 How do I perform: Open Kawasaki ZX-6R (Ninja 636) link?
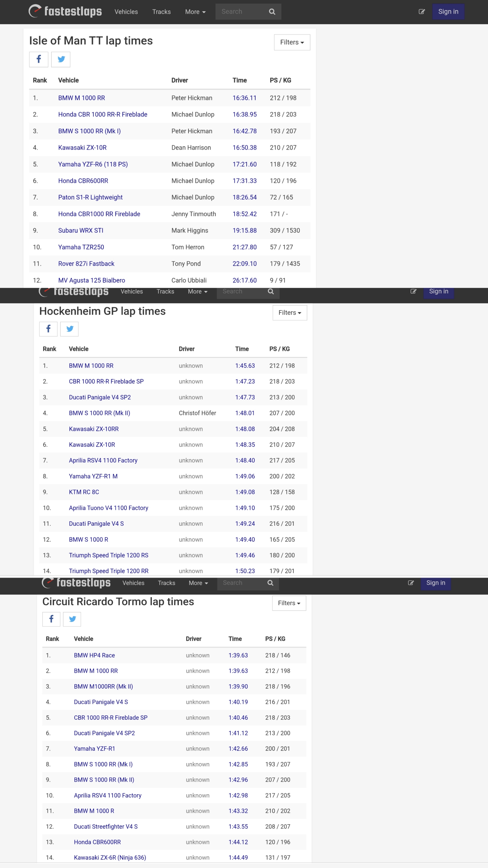[110, 858]
